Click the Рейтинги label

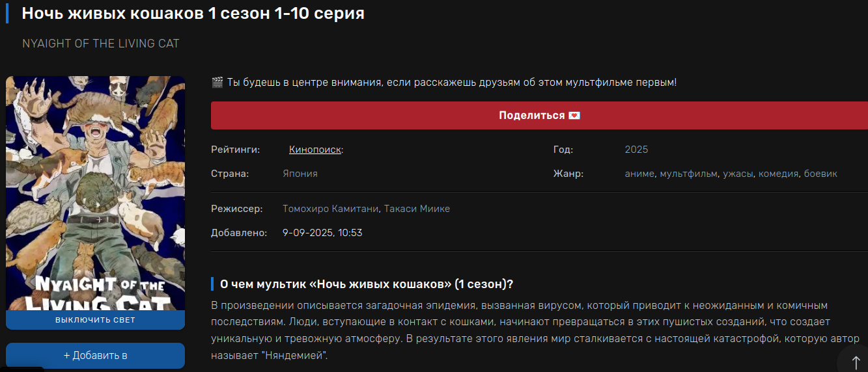tap(235, 150)
